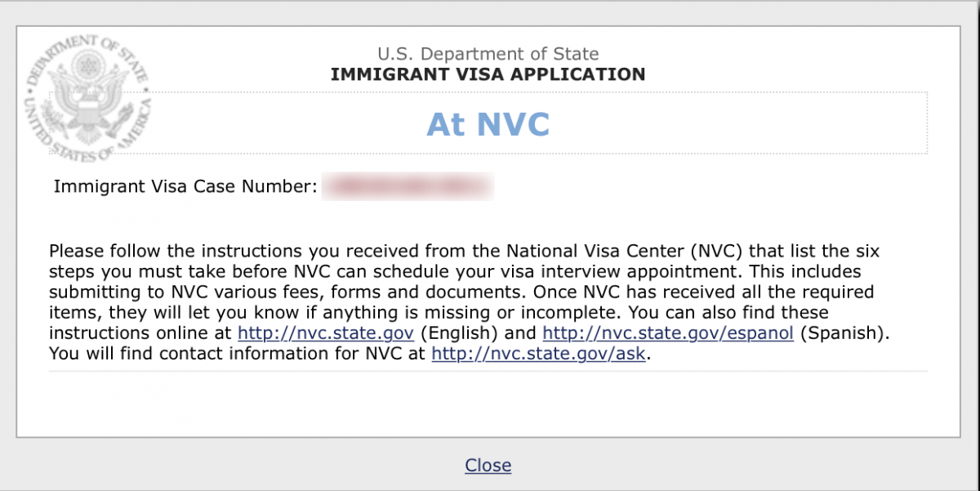Open the nvc.state.gov/espanol Spanish link

[668, 333]
